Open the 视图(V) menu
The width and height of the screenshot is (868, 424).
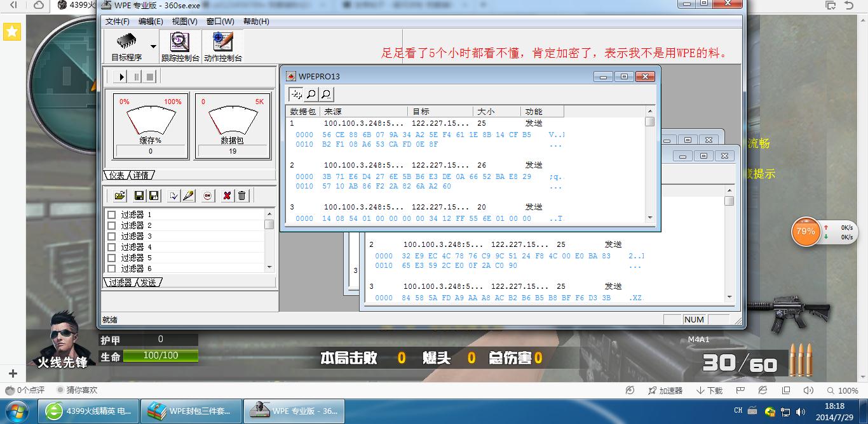click(x=184, y=21)
